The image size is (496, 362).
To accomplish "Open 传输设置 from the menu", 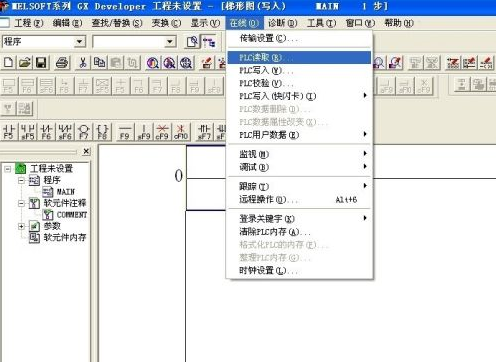I will (x=299, y=38).
